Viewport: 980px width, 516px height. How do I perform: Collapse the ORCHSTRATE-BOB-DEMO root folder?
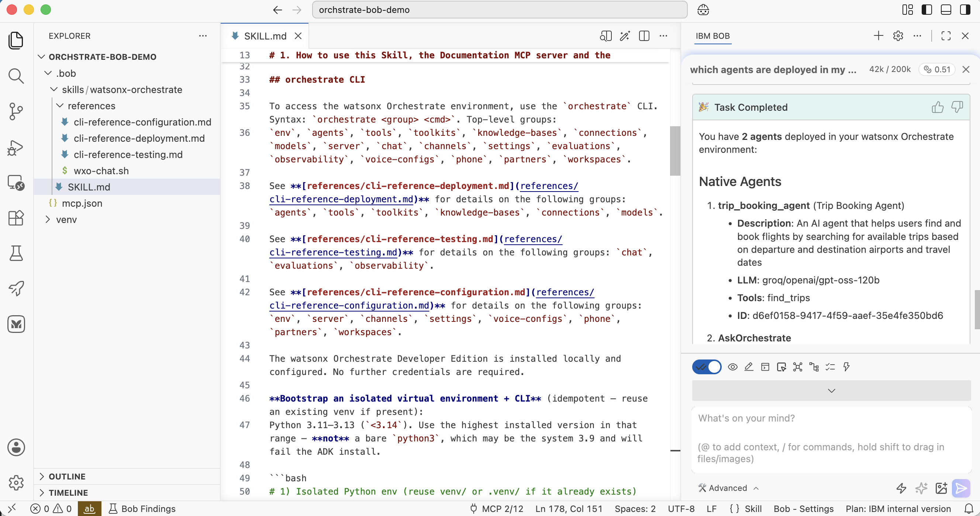tap(42, 57)
